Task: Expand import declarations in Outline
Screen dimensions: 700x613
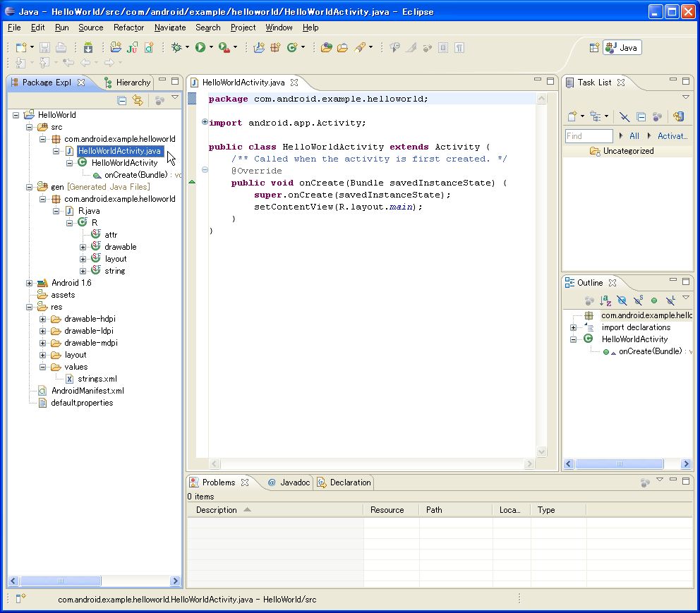Action: [573, 327]
